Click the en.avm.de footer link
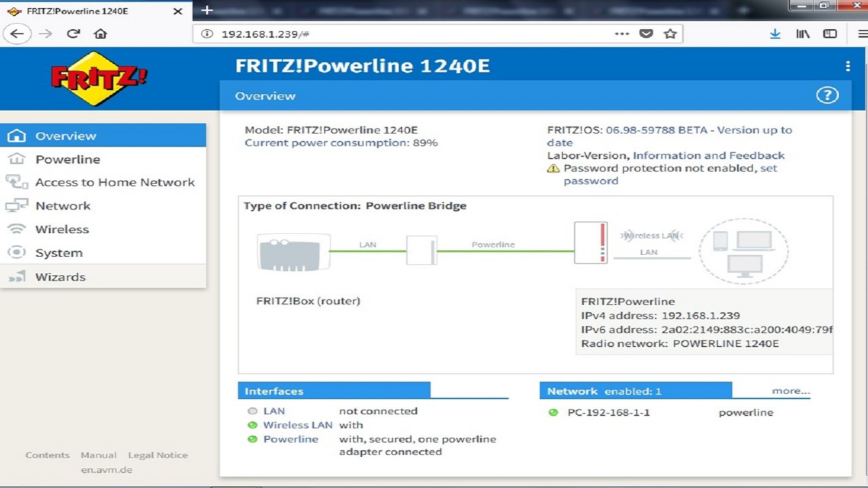868x488 pixels. (106, 469)
